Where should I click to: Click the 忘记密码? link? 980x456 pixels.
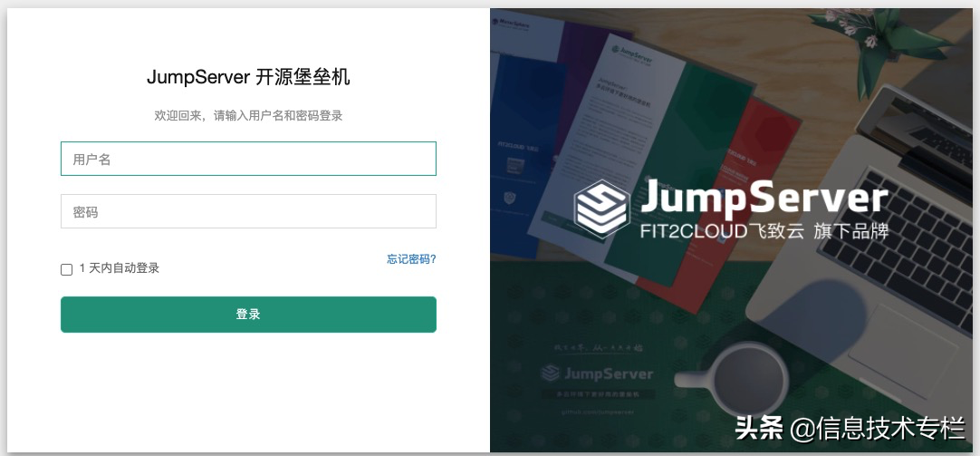click(411, 259)
